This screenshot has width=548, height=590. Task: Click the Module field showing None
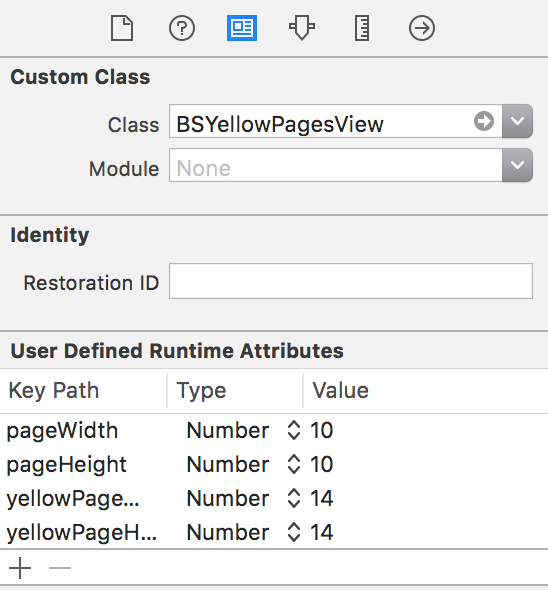coord(335,165)
